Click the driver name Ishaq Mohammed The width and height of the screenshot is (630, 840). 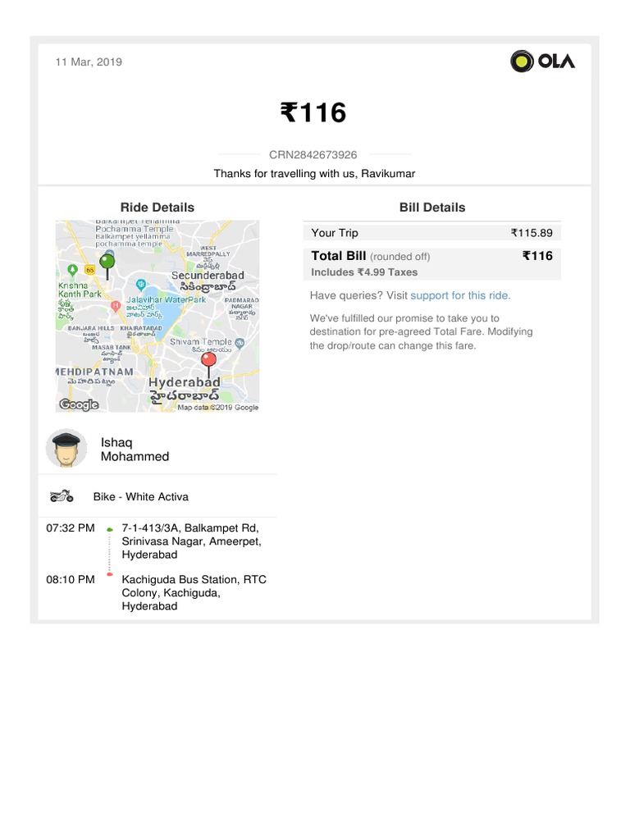[135, 450]
